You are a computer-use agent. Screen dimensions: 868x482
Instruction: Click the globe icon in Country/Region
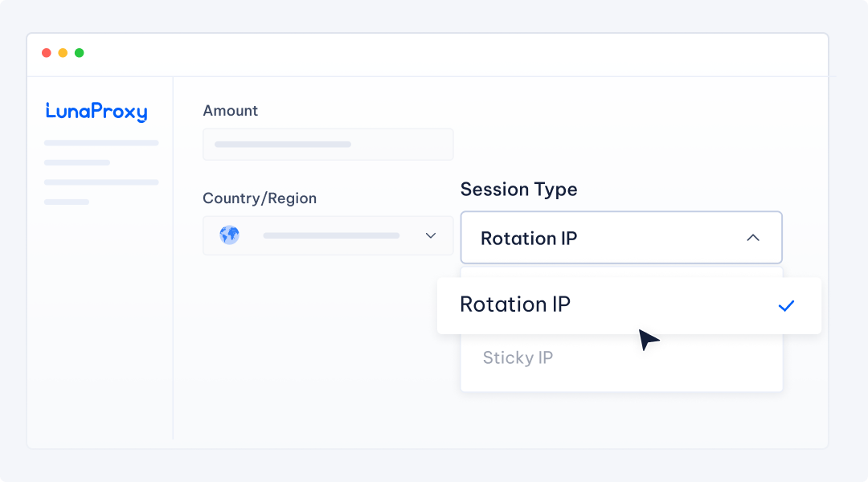pos(230,235)
